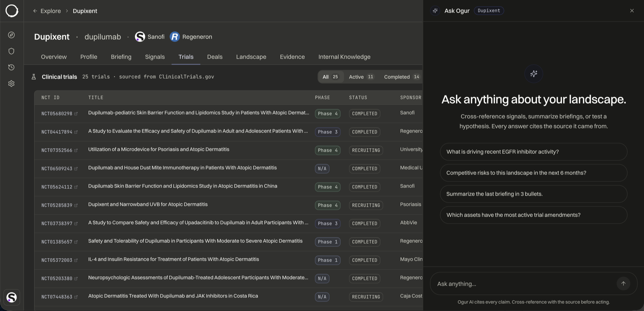This screenshot has width=644, height=311.
Task: Open external link icon for NCT01385657
Action: pos(76,242)
